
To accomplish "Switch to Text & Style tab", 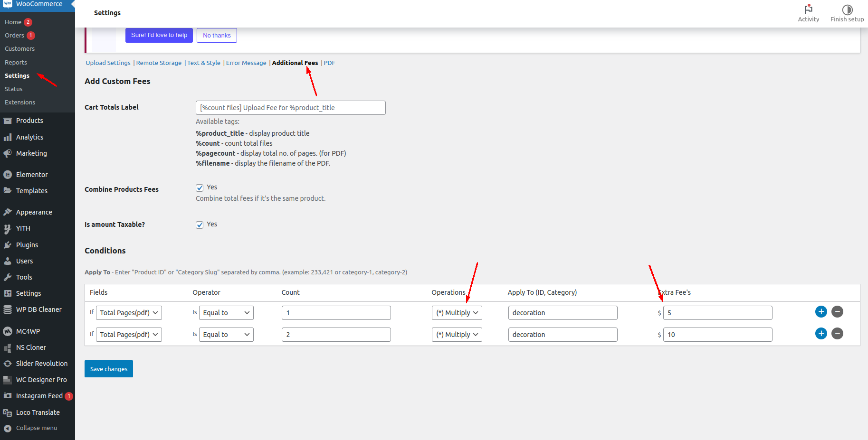I will pos(204,63).
